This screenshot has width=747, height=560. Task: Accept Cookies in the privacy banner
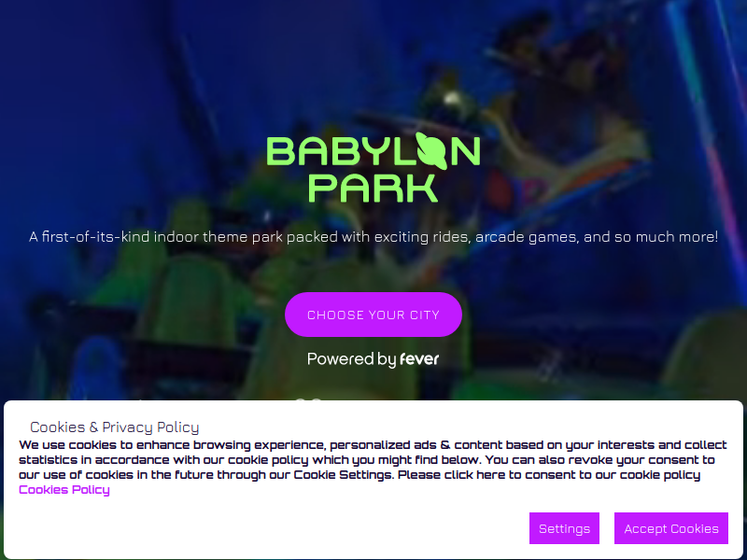pos(671,528)
